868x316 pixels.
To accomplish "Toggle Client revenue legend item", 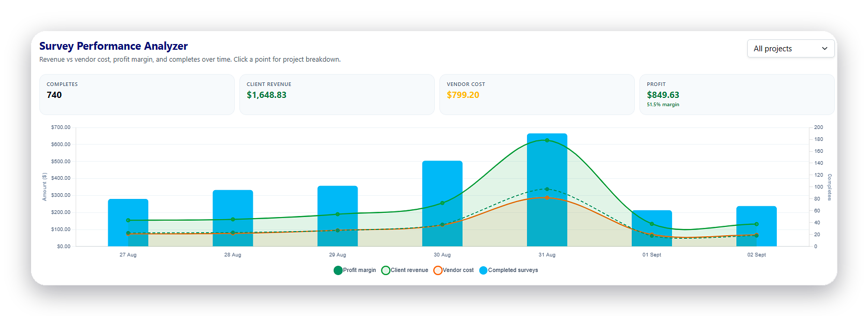I will click(405, 270).
